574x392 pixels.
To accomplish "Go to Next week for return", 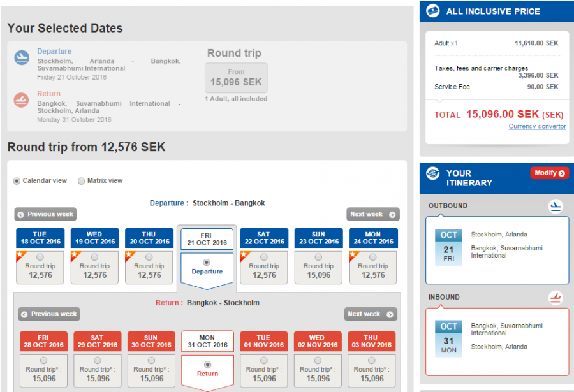I will (371, 314).
